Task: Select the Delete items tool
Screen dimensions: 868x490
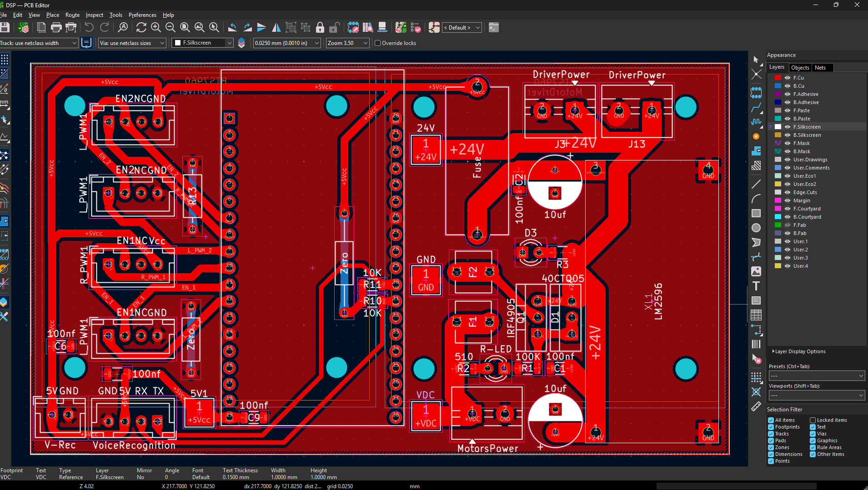Action: [756, 359]
